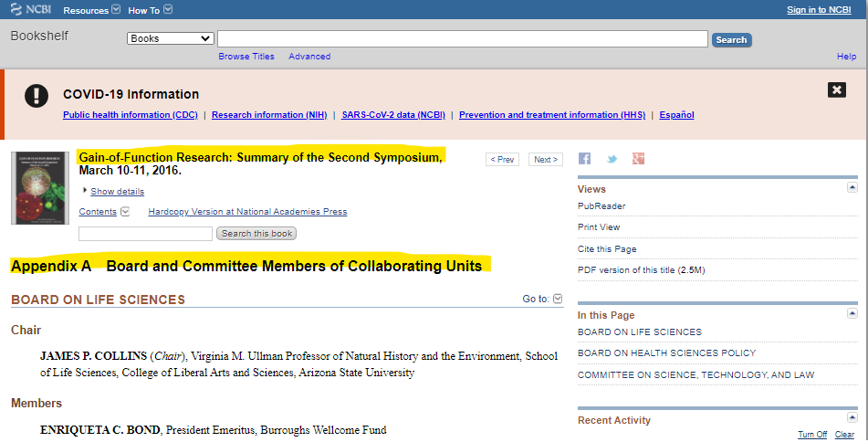
Task: Click the Show details link
Action: click(x=118, y=191)
